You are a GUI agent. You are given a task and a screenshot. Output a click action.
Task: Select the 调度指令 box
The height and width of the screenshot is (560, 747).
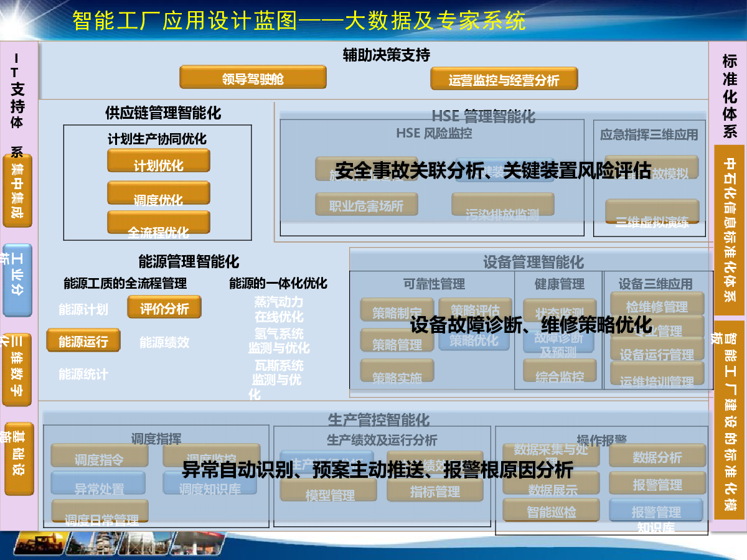point(100,455)
